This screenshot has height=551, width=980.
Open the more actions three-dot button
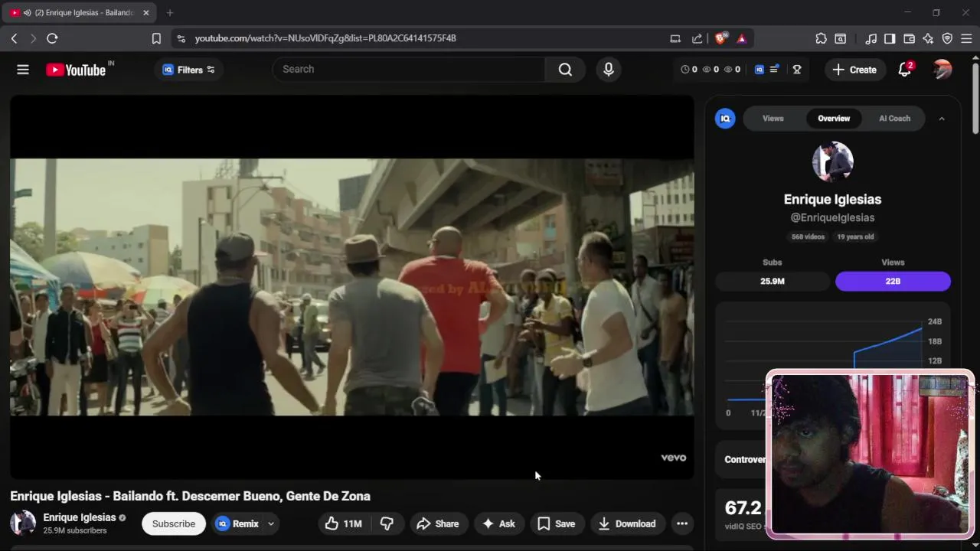click(x=682, y=523)
